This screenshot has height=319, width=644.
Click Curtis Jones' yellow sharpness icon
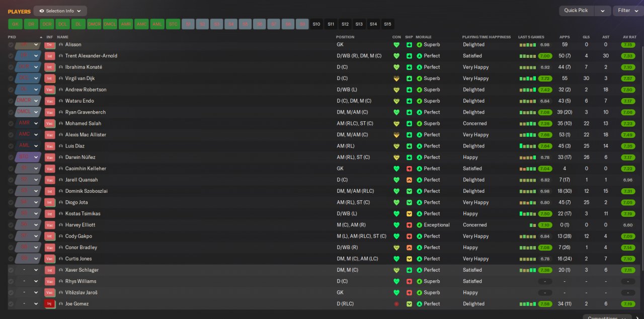pos(409,259)
